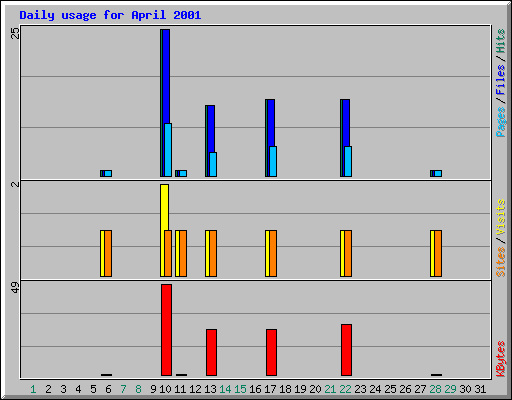Image resolution: width=512 pixels, height=400 pixels.
Task: Click the "Pages" legend label
Action: (x=500, y=122)
